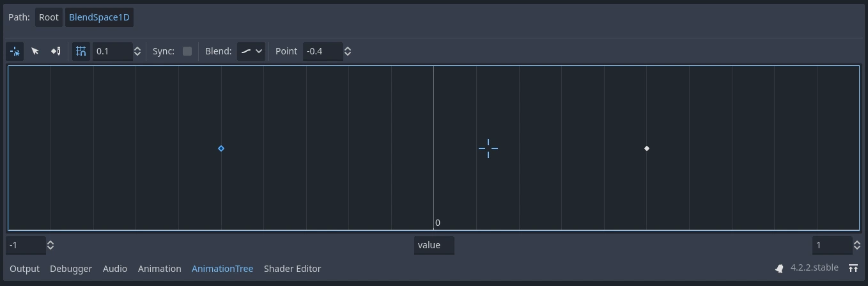The image size is (868, 286).
Task: Enable the Sync checkbox
Action: click(187, 51)
